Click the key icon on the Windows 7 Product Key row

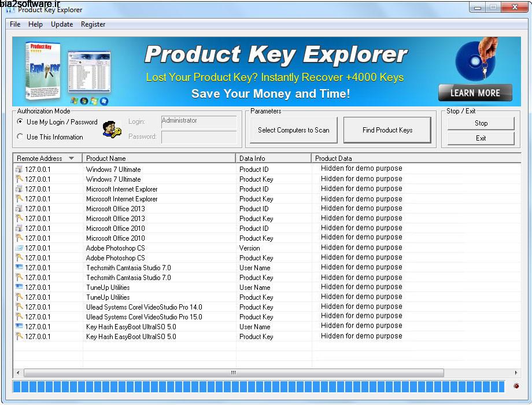(x=20, y=179)
